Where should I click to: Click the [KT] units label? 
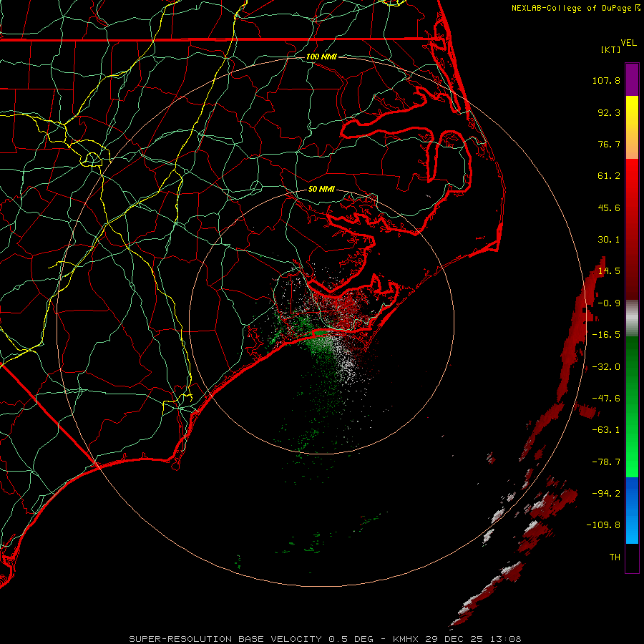pyautogui.click(x=611, y=49)
